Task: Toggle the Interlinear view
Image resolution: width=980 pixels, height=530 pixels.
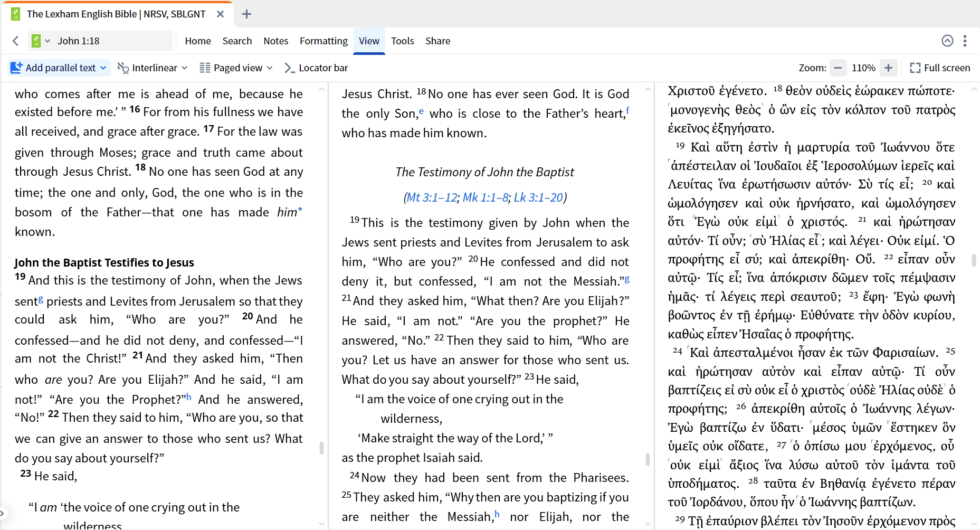Action: (x=148, y=68)
